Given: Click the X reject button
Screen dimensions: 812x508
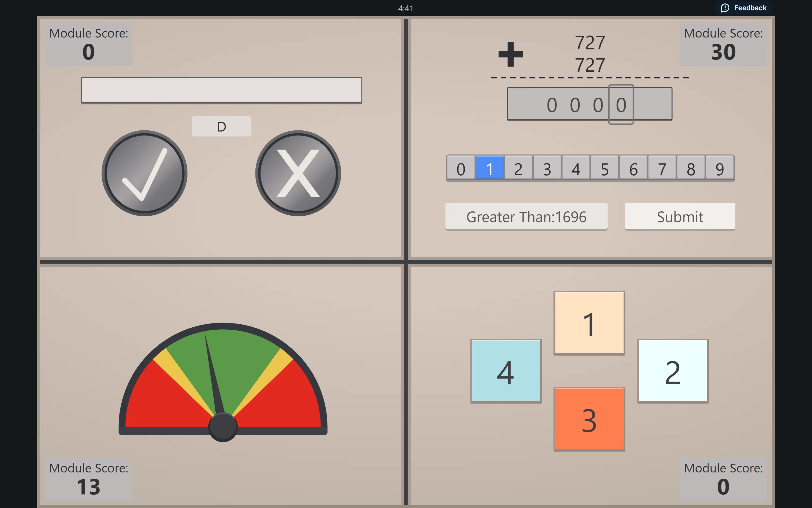Looking at the screenshot, I should pyautogui.click(x=298, y=173).
